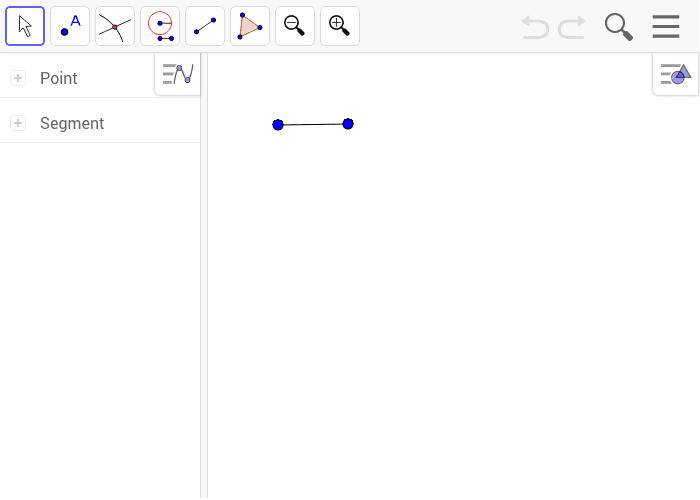Expand the Segment group

[x=18, y=123]
